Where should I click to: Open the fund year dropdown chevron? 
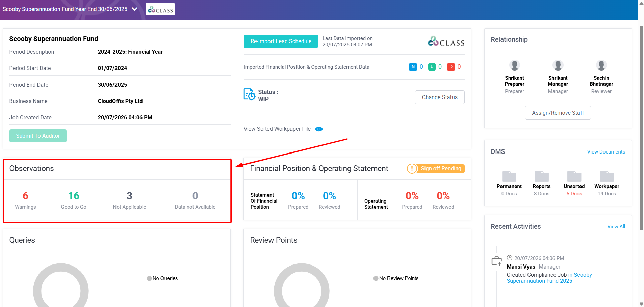134,9
